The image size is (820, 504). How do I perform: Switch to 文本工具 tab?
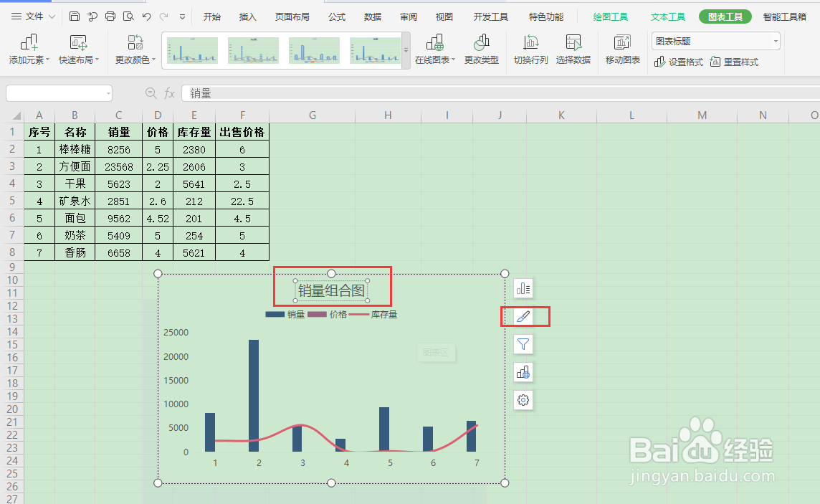pyautogui.click(x=667, y=17)
